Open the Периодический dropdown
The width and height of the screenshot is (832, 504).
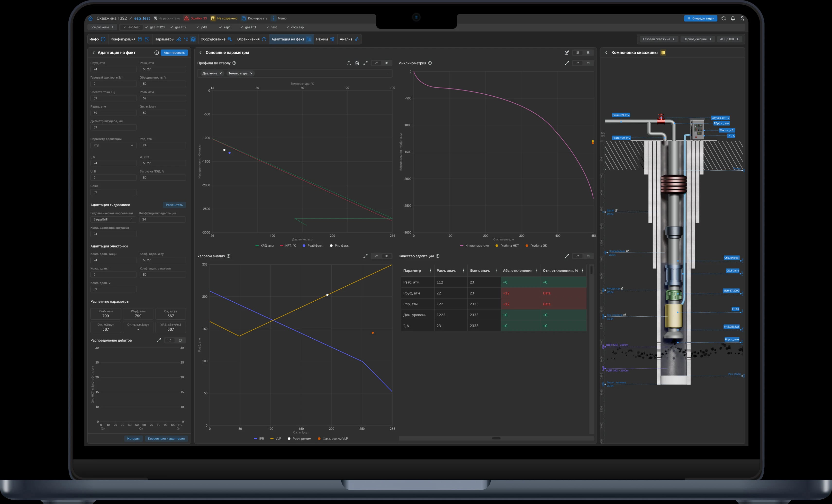[697, 39]
